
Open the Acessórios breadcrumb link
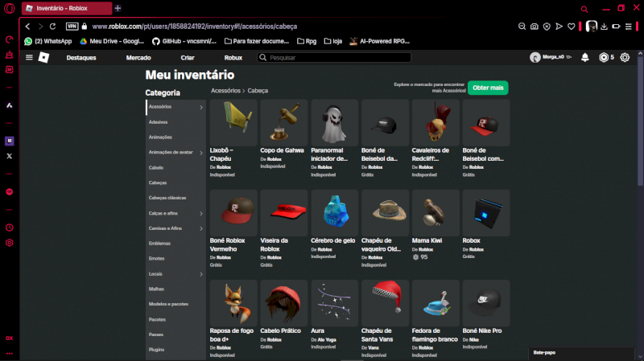pyautogui.click(x=225, y=91)
